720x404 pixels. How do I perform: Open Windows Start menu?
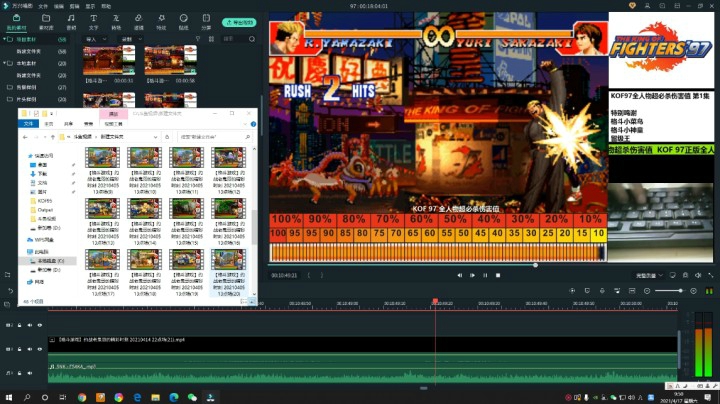[x=9, y=397]
